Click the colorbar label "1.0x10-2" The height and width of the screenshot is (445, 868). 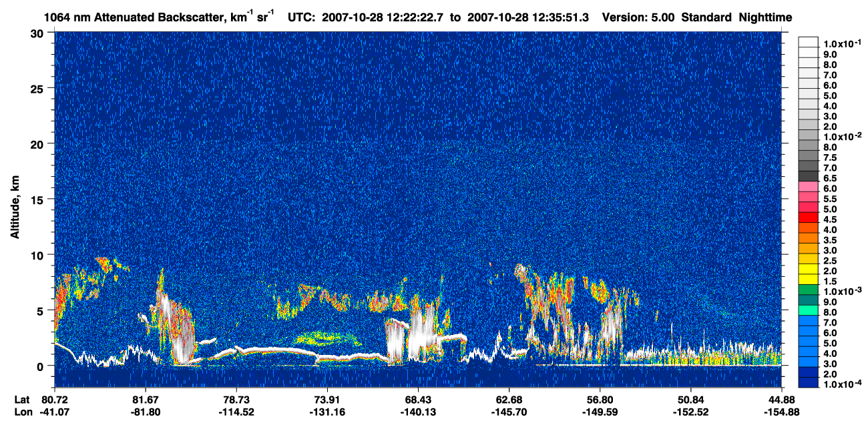coord(842,136)
